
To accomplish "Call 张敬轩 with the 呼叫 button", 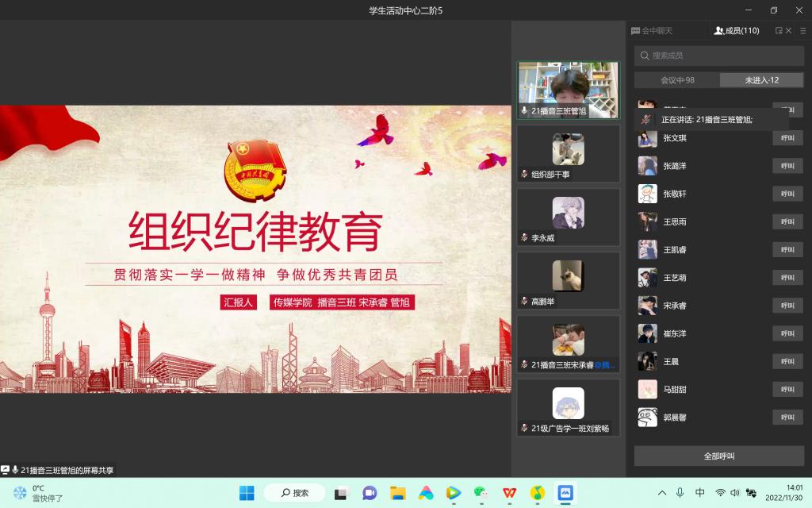I will click(x=787, y=194).
